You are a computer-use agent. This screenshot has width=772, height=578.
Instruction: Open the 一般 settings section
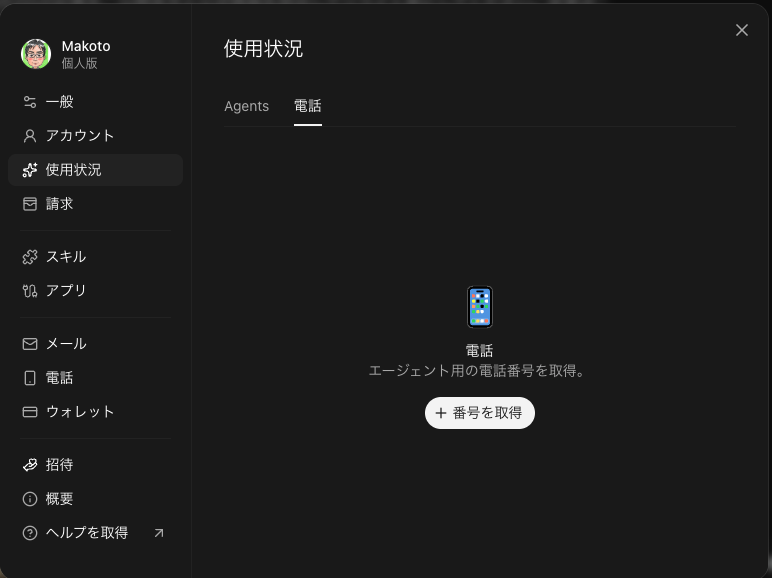point(96,102)
